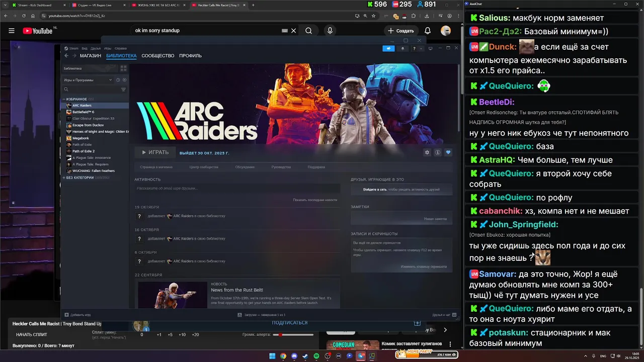Open the Друзья menu in Steam

[96, 48]
